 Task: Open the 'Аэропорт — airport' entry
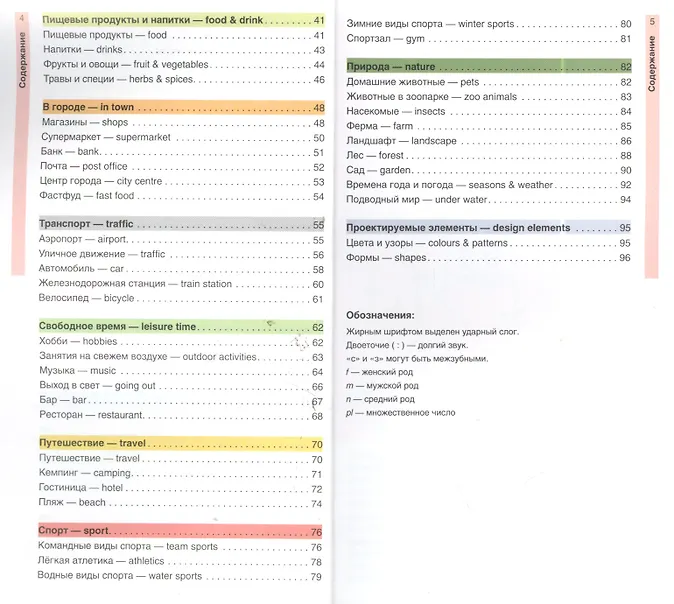85,240
